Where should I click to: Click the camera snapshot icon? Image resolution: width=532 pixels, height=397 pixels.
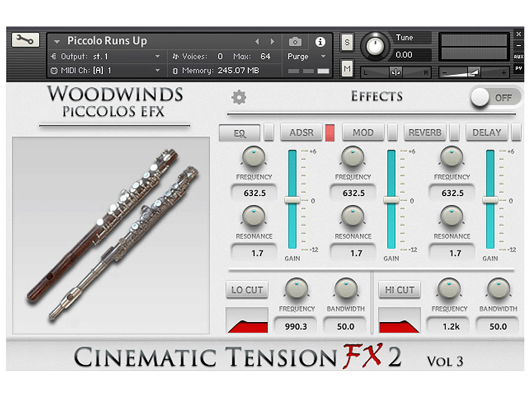(x=295, y=42)
